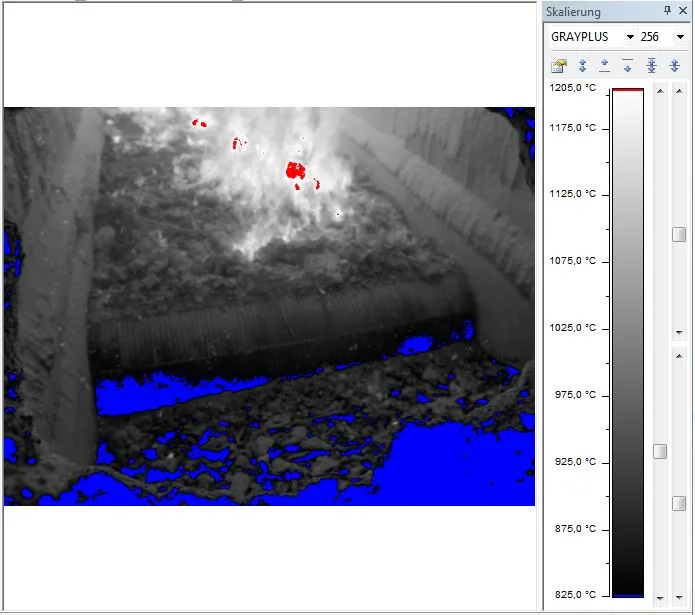Click the down arrow at bottom of left scrollbar
The height and width of the screenshot is (615, 695).
(x=660, y=598)
